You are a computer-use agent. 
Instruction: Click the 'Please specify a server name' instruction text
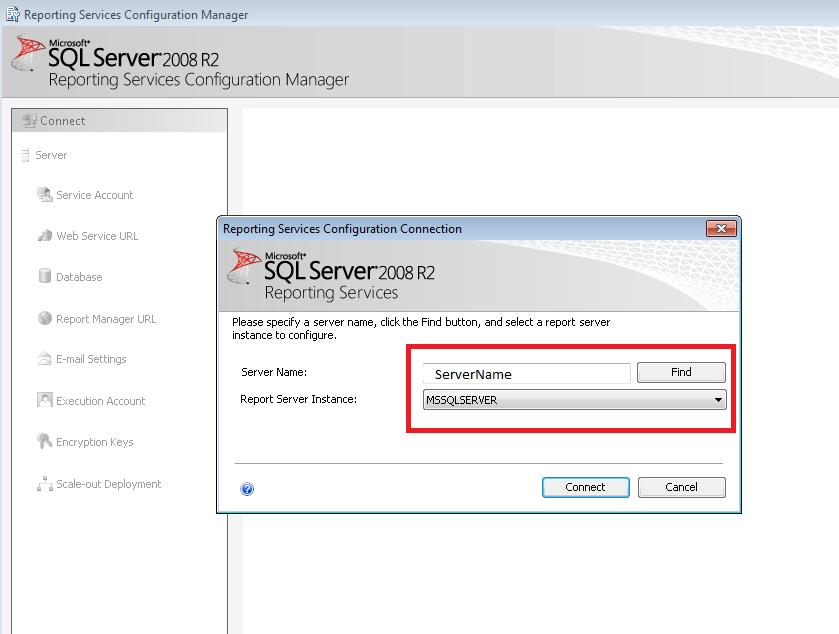421,329
